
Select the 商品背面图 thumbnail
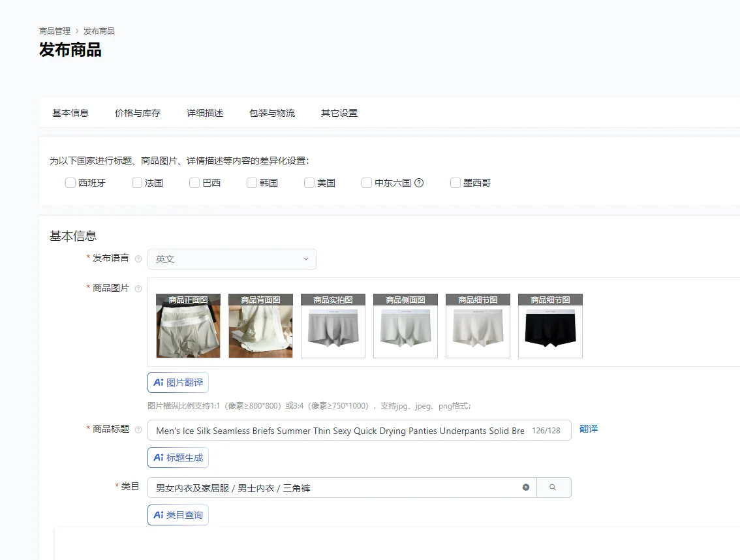(x=260, y=326)
